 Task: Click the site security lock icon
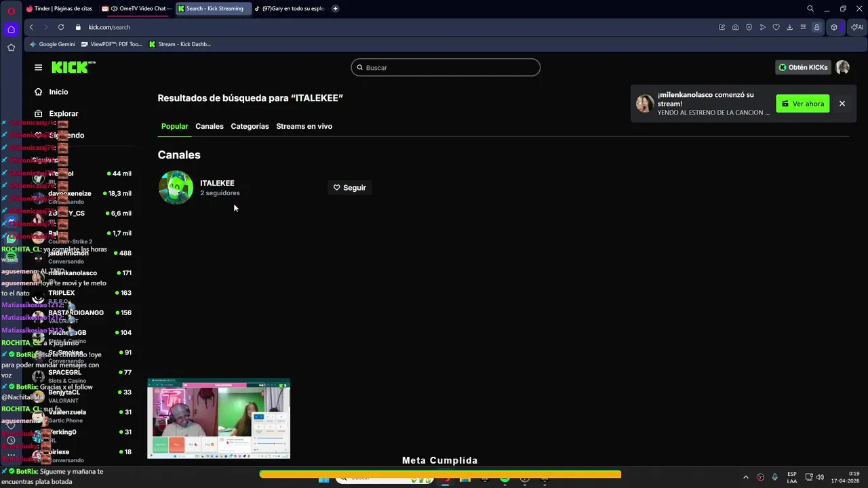(78, 27)
